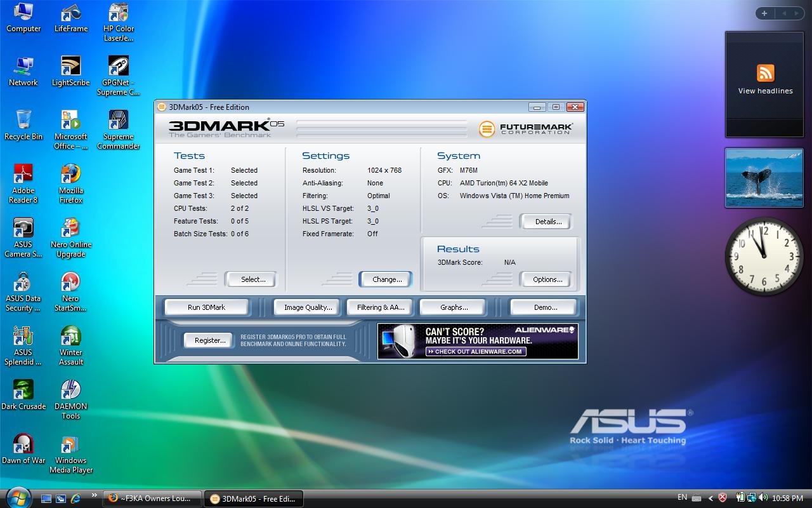
Task: Select the Winter Assault game shortcut
Action: [x=71, y=346]
